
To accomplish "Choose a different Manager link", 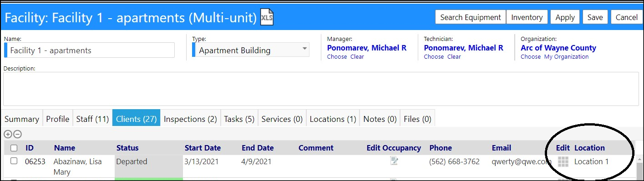I will [x=337, y=57].
